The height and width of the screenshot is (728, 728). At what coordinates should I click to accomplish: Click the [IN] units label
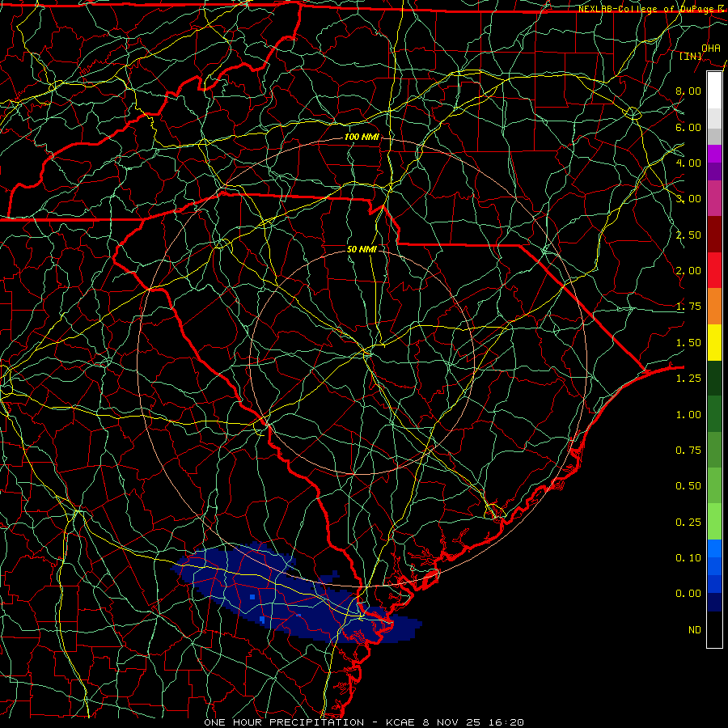click(691, 56)
